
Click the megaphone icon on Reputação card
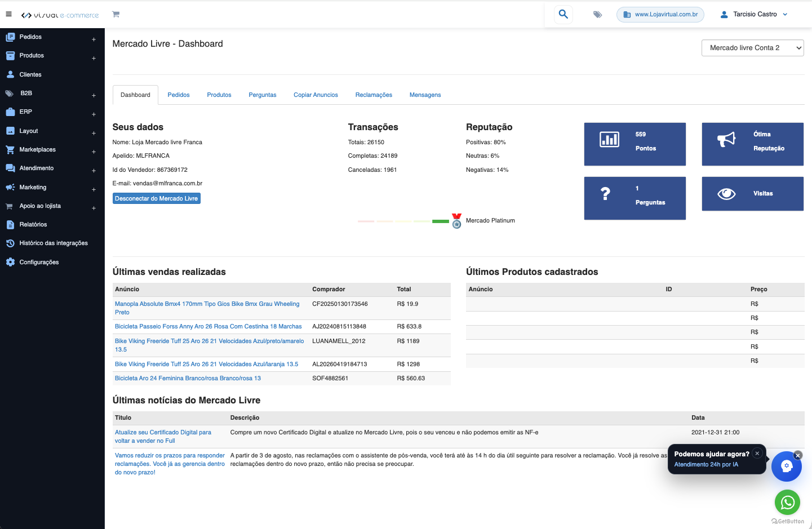(x=727, y=139)
